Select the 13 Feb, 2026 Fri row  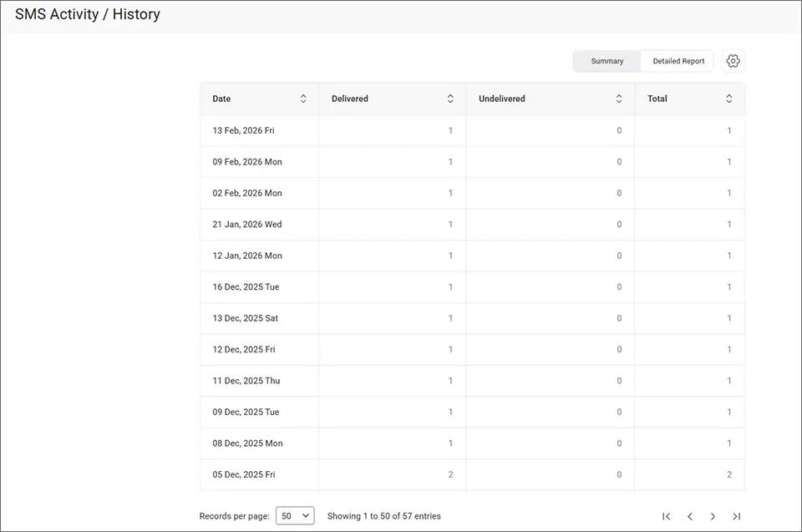(x=243, y=130)
